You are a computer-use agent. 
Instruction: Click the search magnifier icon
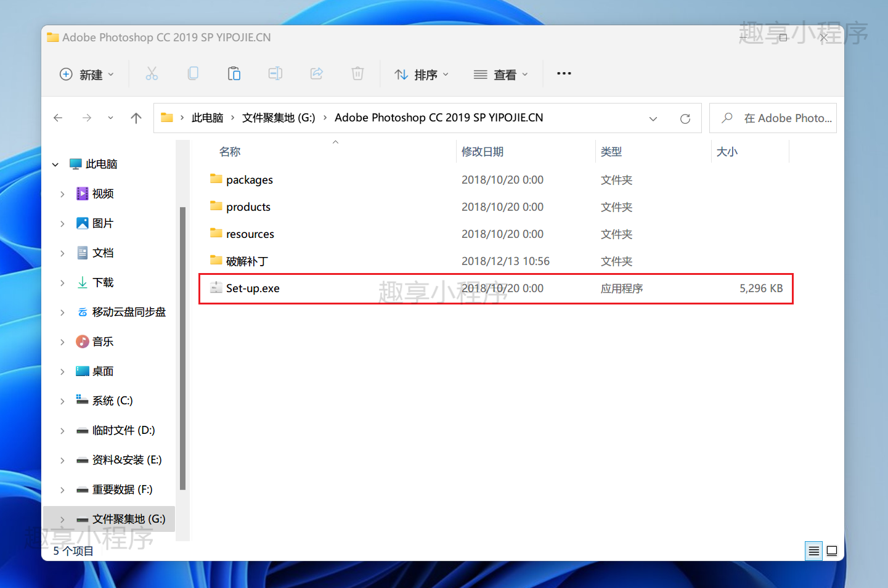coord(727,118)
